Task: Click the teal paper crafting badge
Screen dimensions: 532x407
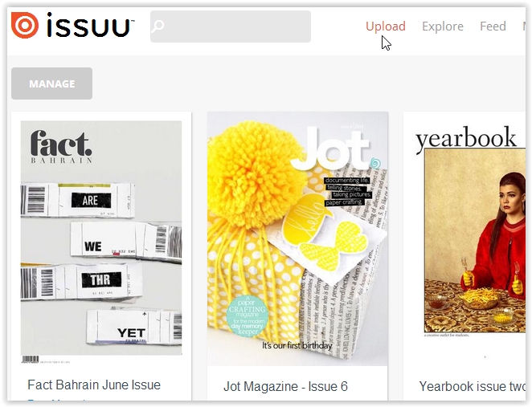Action: 248,315
